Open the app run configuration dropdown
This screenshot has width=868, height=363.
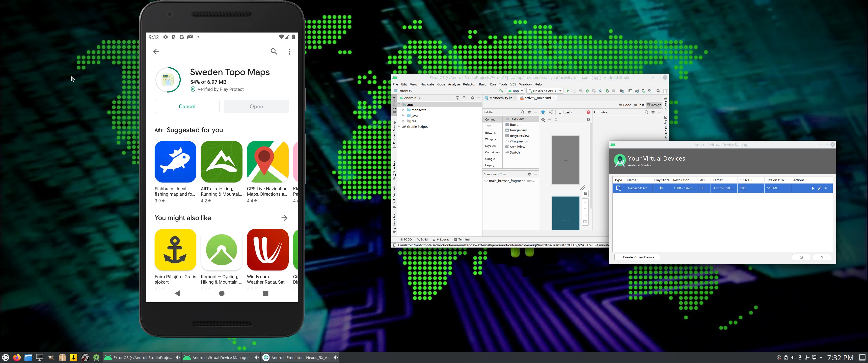pyautogui.click(x=516, y=91)
